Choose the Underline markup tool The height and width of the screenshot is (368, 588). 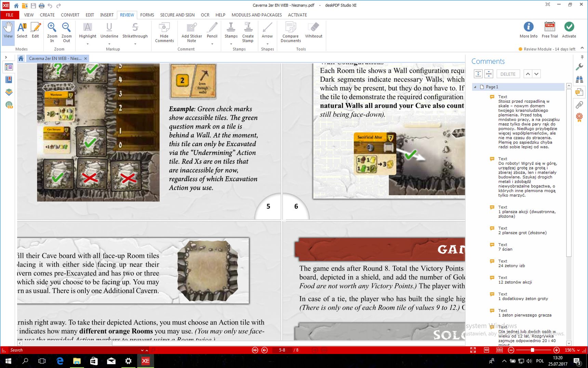click(x=109, y=30)
